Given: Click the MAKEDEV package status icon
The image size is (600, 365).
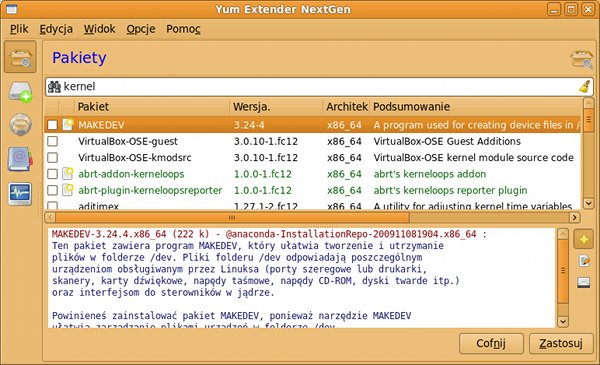Looking at the screenshot, I should pos(68,125).
